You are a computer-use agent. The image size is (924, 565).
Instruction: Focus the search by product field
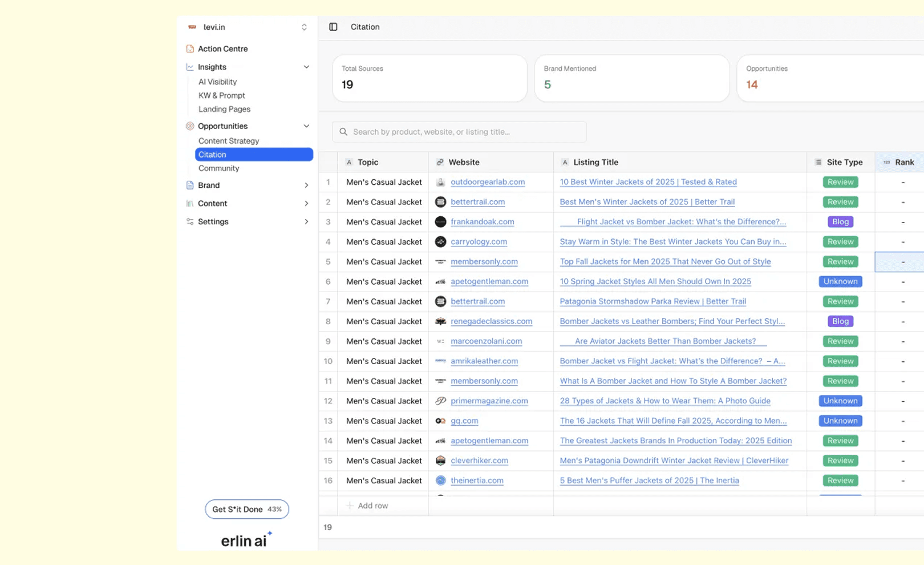point(459,132)
